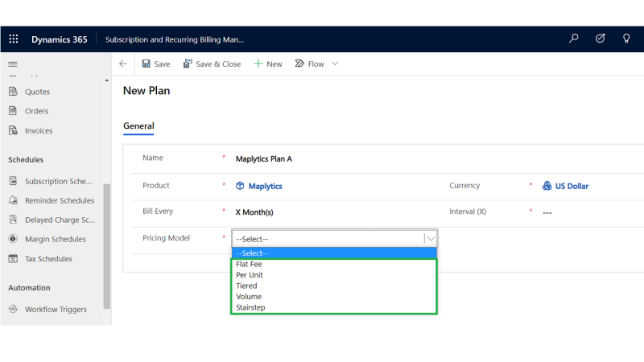Image resolution: width=644 pixels, height=362 pixels.
Task: Open the task flow target icon
Action: [600, 39]
